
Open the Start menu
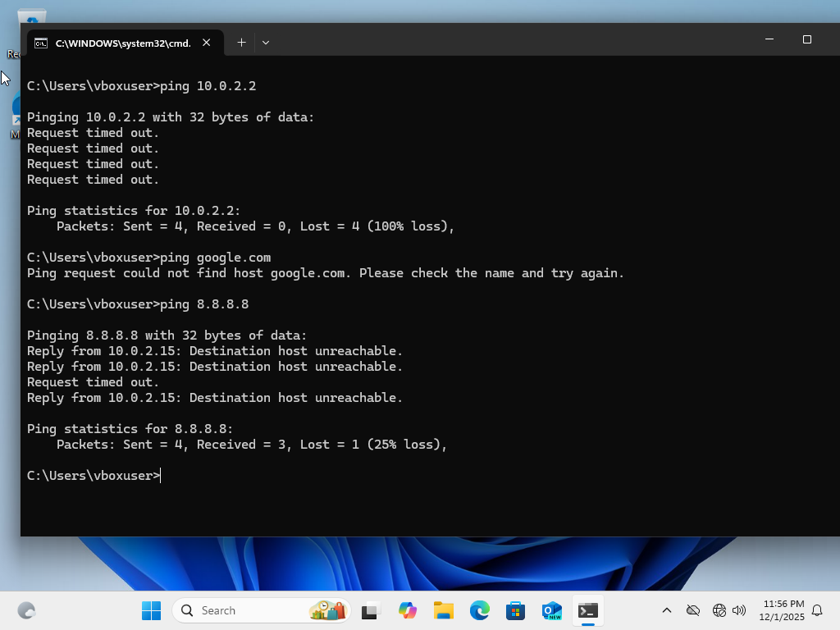151,610
